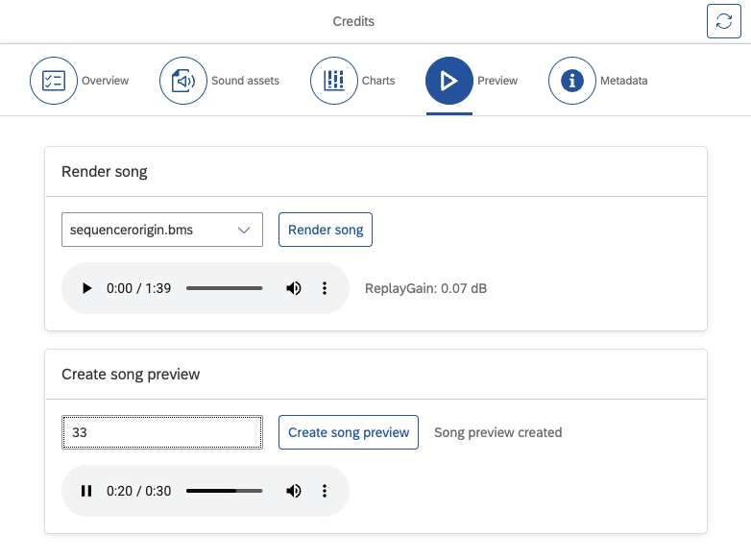751x560 pixels.
Task: Click the 0:00 / 1:39 time display
Action: [x=139, y=288]
